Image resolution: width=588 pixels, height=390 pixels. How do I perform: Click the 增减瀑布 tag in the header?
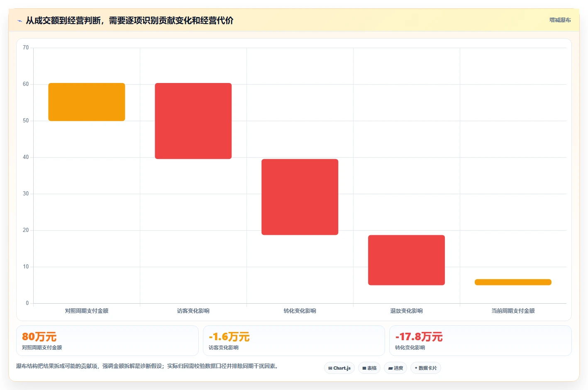(x=560, y=20)
